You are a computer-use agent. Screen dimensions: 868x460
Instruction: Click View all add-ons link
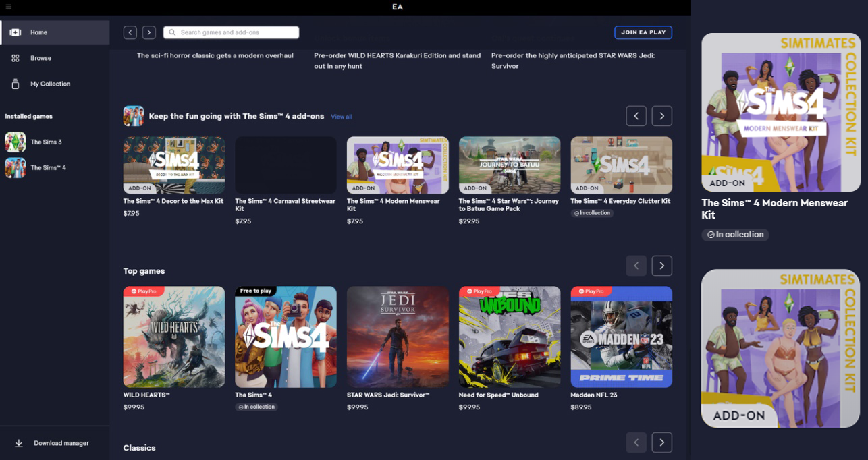point(341,117)
